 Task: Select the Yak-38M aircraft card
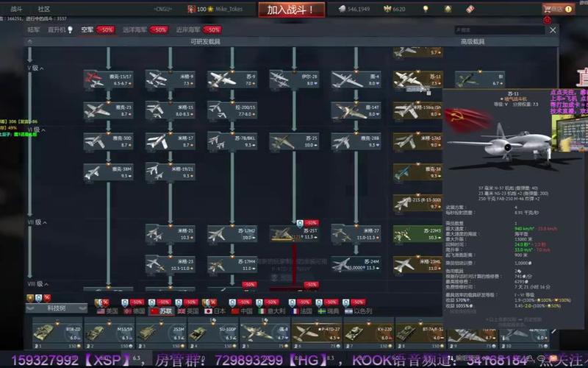(x=108, y=172)
